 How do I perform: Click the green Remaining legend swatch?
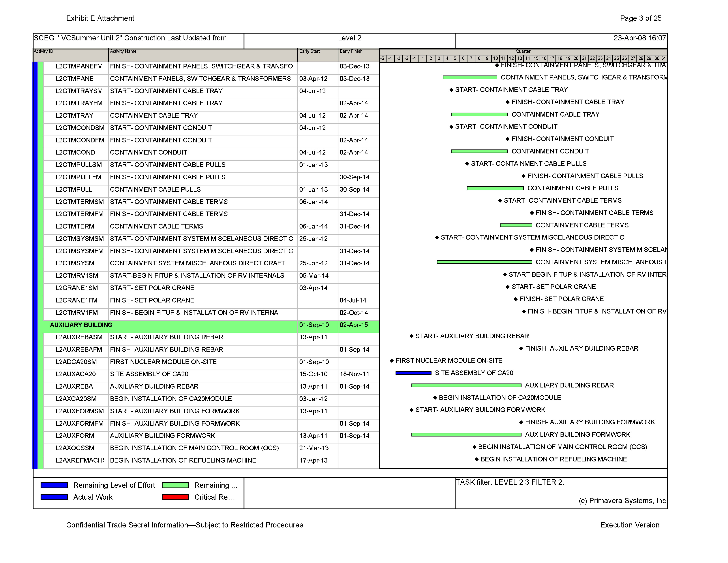pos(175,485)
